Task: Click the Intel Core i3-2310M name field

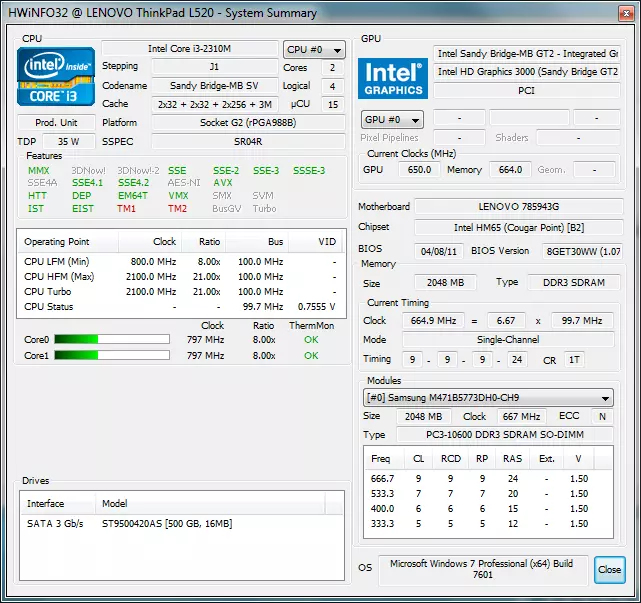Action: 190,49
